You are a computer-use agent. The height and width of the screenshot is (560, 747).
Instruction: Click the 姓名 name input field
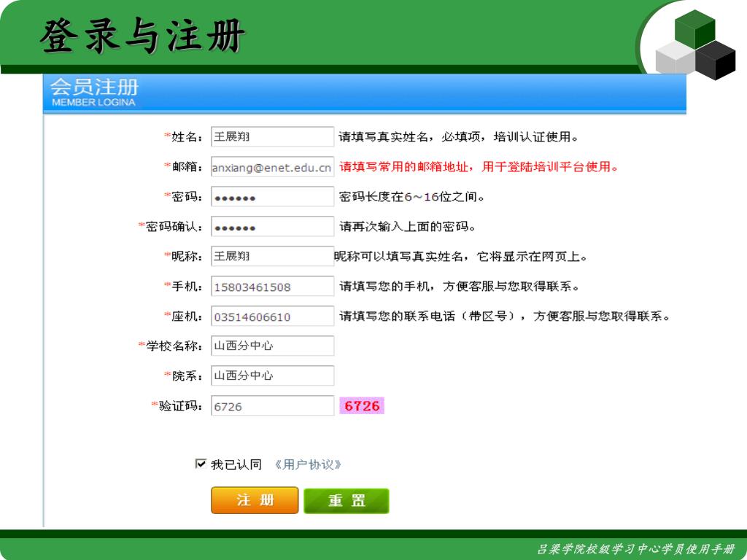272,136
